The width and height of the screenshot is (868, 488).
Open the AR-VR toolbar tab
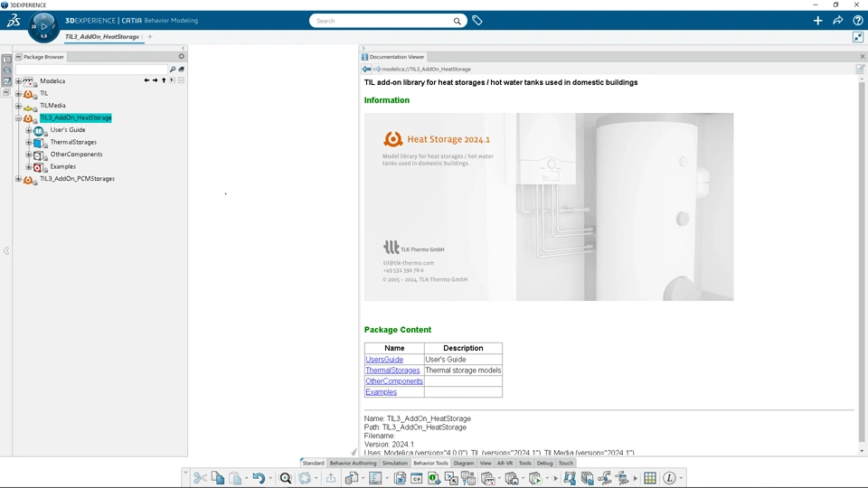505,463
